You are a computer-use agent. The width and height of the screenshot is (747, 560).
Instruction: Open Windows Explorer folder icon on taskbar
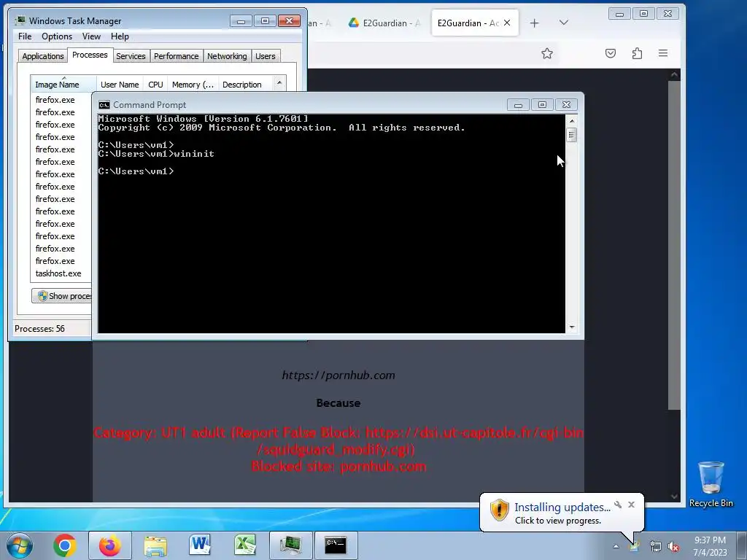pyautogui.click(x=155, y=545)
